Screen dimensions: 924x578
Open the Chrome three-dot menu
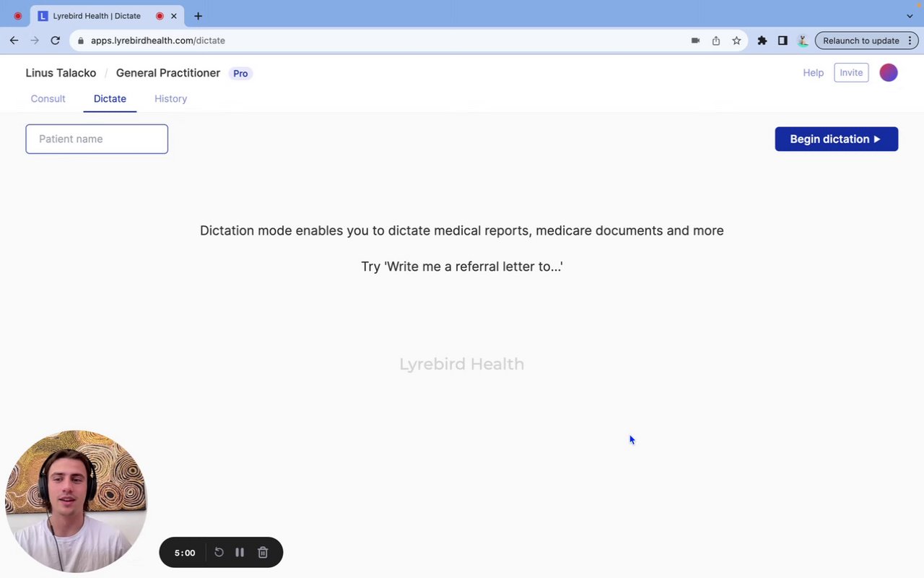pos(910,40)
